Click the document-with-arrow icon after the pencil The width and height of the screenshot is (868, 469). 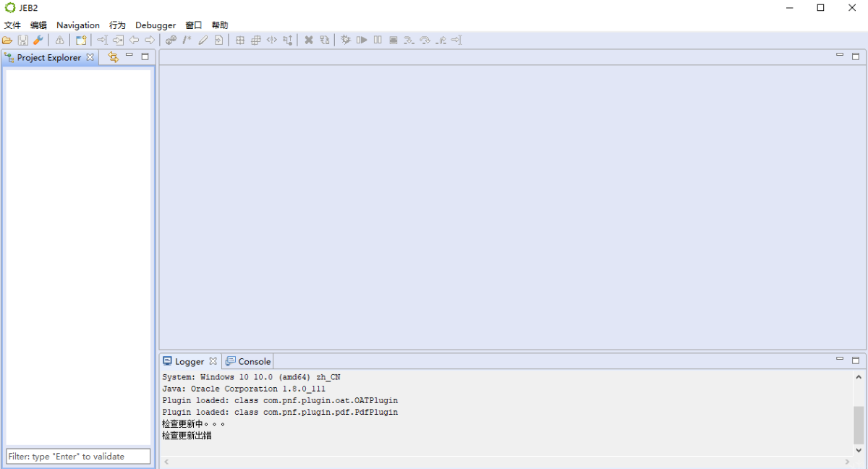point(218,41)
